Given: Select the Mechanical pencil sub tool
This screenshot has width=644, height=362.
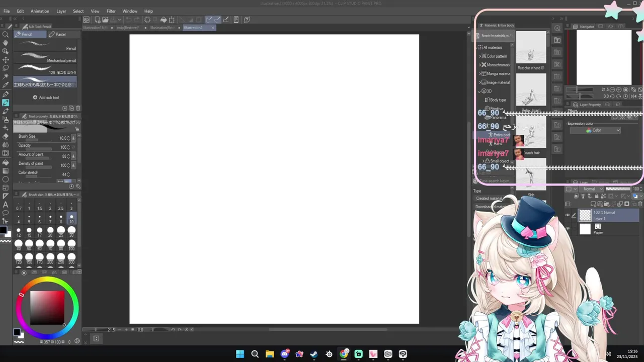Looking at the screenshot, I should (x=45, y=57).
